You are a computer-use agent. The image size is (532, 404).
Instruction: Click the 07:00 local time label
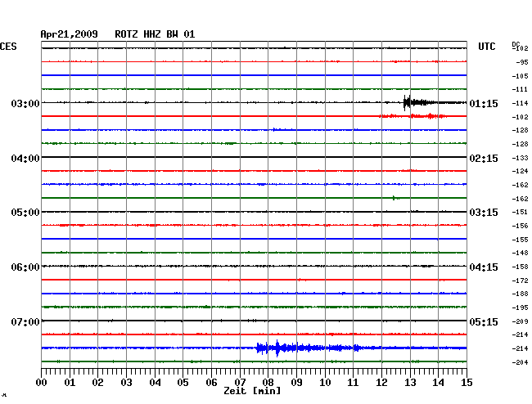point(25,321)
